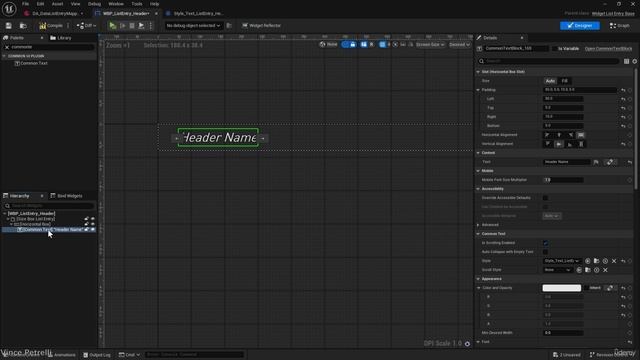The image size is (640, 360).
Task: Open the Screen Size dropdown in viewport
Action: tap(430, 44)
